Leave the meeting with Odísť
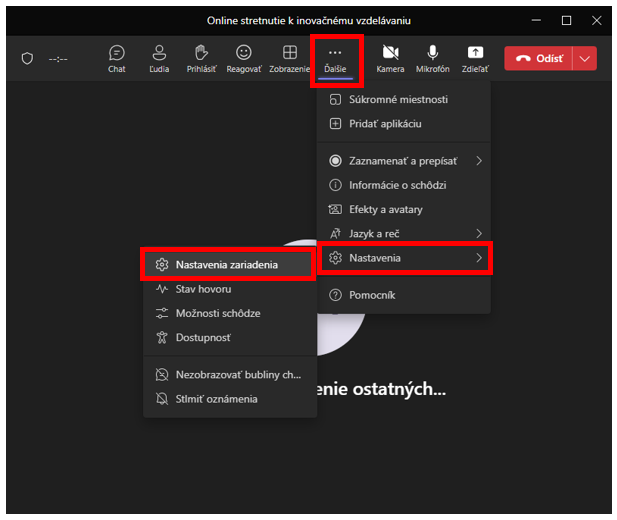The height and width of the screenshot is (520, 617). (x=538, y=59)
